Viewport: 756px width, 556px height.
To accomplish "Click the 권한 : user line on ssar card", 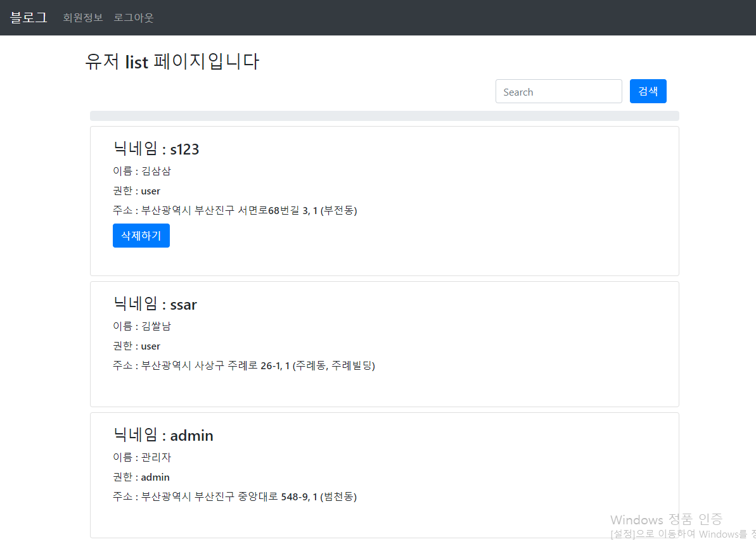I will click(x=136, y=346).
